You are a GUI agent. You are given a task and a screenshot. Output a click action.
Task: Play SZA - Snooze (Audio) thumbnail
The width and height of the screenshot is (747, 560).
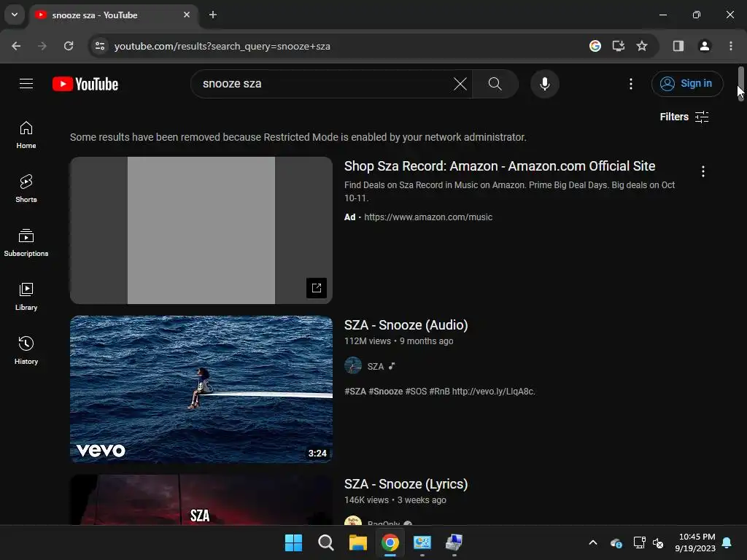[x=201, y=389]
